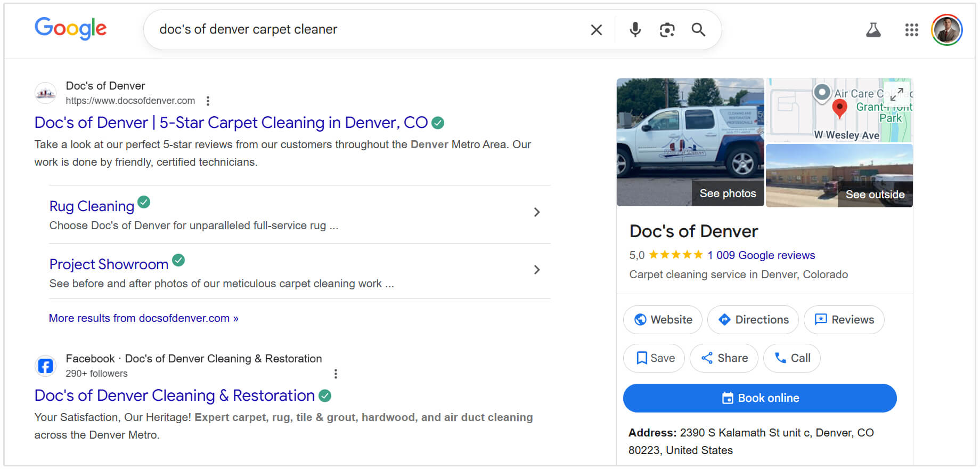
Task: Open the Google apps grid
Action: [911, 30]
